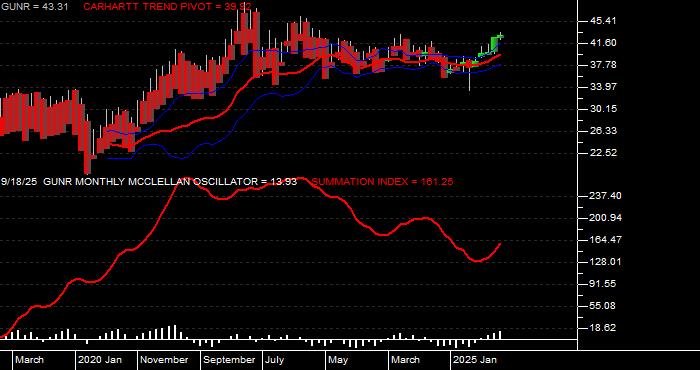The image size is (700, 370).
Task: Click the end of summation index line
Action: coord(500,244)
